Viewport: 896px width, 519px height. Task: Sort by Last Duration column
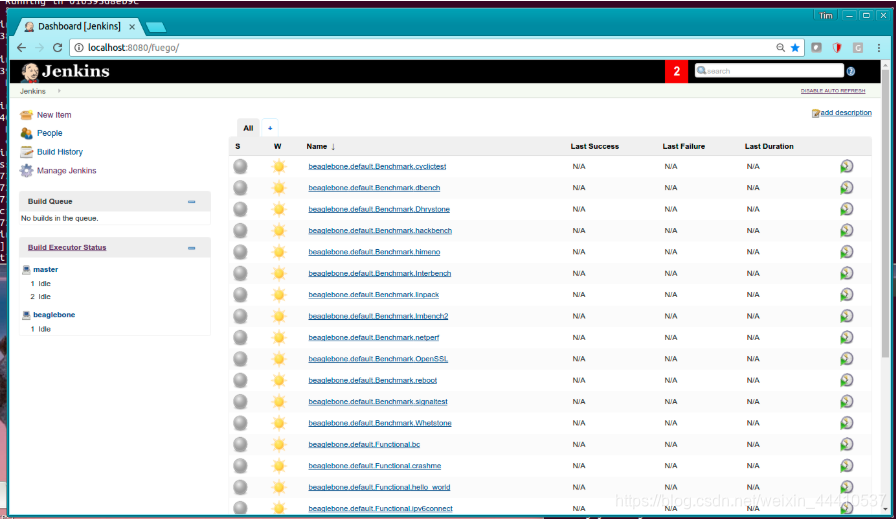(x=769, y=146)
